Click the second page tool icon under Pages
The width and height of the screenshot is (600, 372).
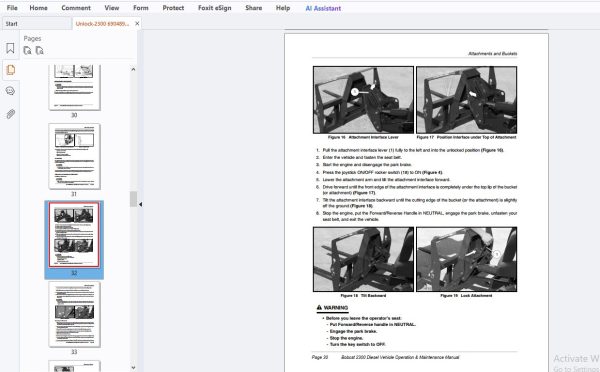39,50
